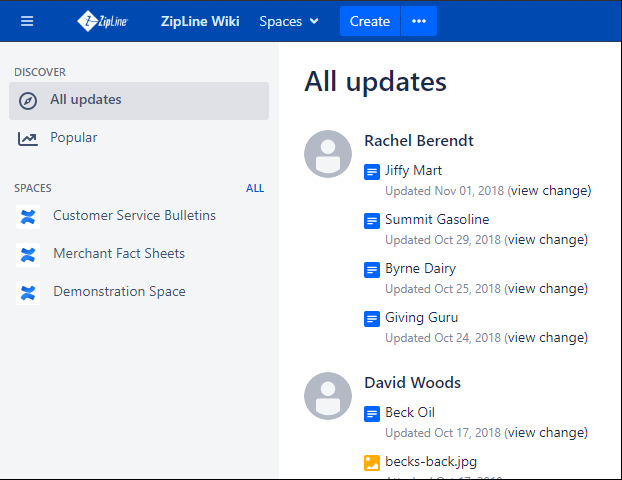The height and width of the screenshot is (480, 622).
Task: Click David Woods's avatar
Action: point(328,396)
